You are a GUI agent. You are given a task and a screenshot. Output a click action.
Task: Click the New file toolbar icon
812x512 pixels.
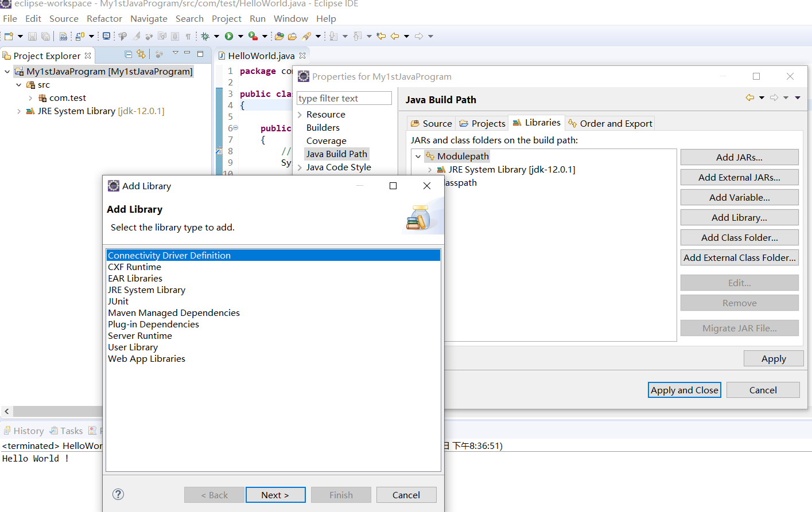coord(9,36)
